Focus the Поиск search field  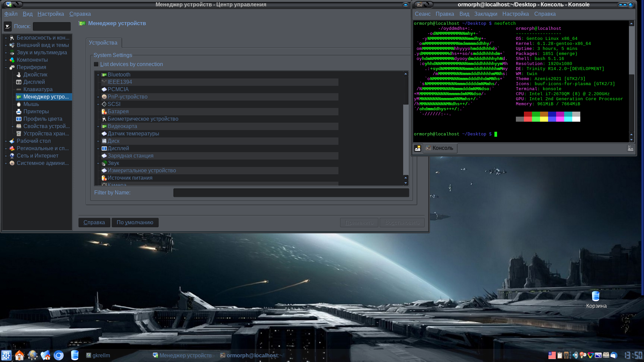52,26
